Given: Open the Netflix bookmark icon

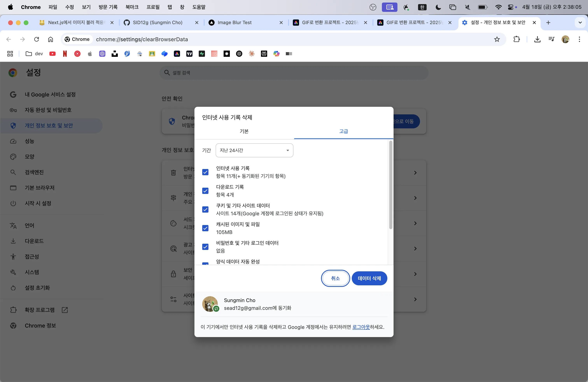Looking at the screenshot, I should coord(65,54).
